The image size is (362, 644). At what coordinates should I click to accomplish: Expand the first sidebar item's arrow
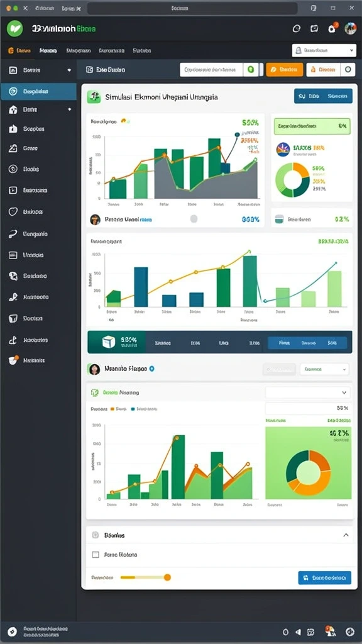69,70
